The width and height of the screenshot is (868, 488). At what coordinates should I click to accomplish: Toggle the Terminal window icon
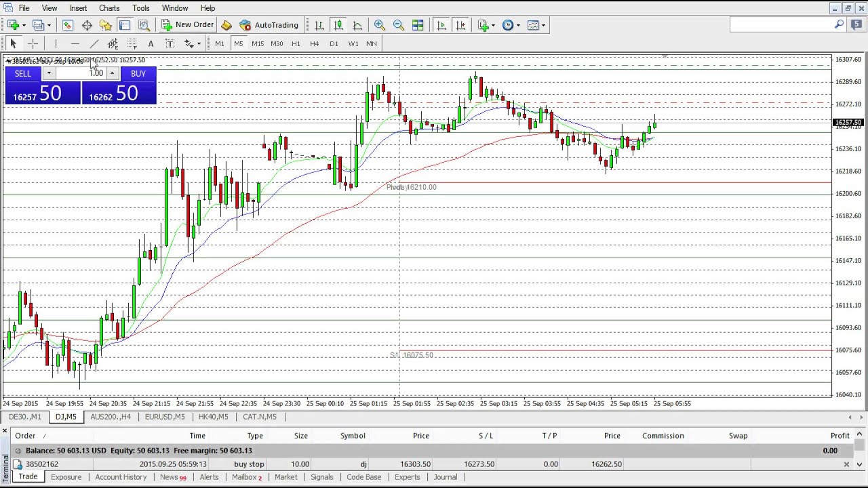point(125,25)
